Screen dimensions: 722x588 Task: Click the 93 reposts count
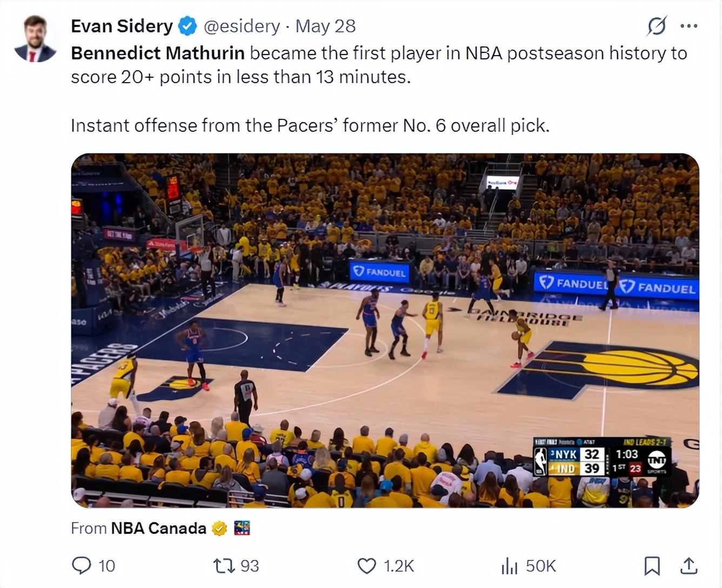coord(250,565)
